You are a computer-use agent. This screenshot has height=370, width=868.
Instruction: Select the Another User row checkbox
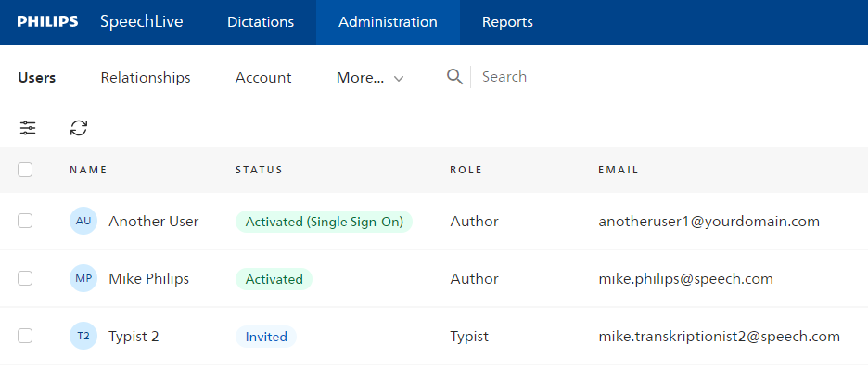(25, 221)
